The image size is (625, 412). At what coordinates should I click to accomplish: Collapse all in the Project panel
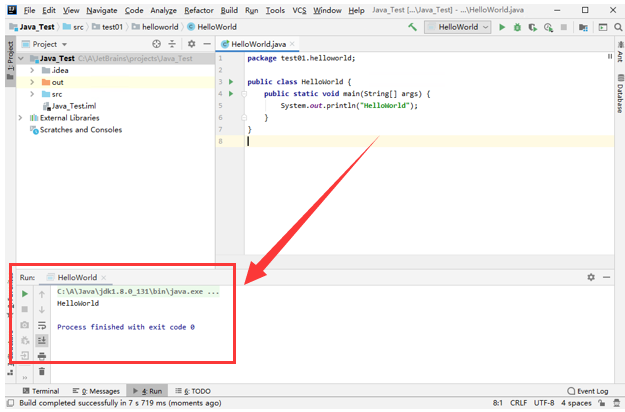click(x=172, y=44)
